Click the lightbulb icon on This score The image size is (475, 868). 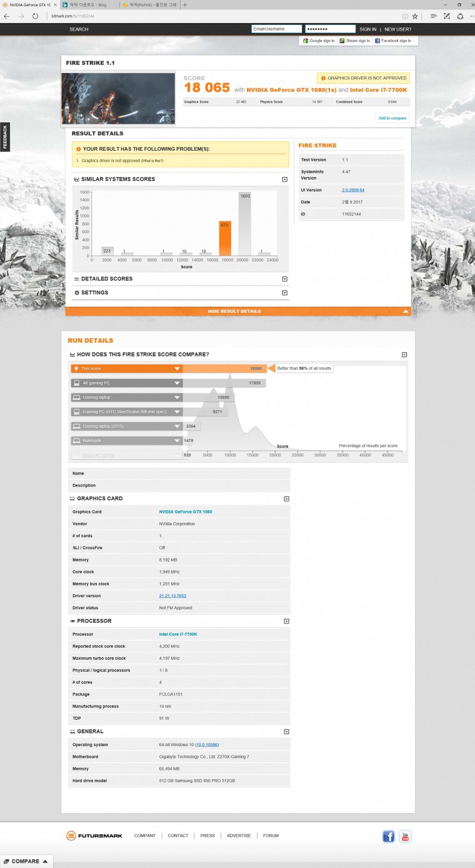point(77,368)
